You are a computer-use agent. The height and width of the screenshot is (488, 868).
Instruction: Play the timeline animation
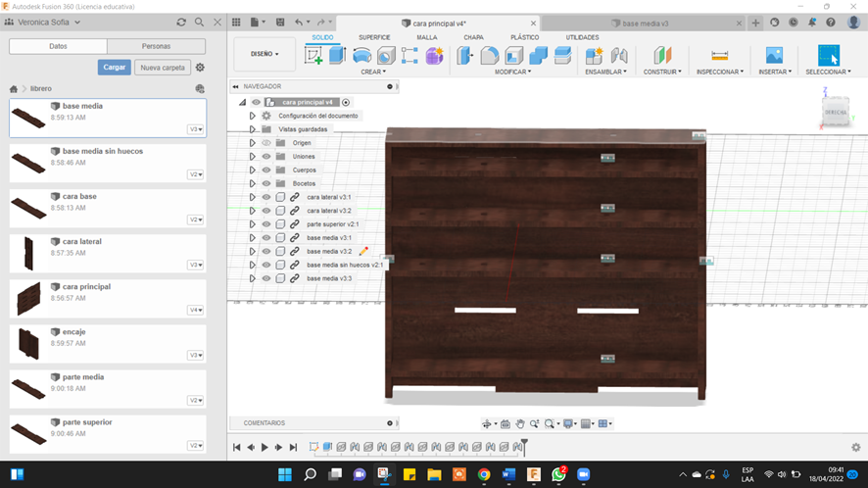pyautogui.click(x=265, y=447)
